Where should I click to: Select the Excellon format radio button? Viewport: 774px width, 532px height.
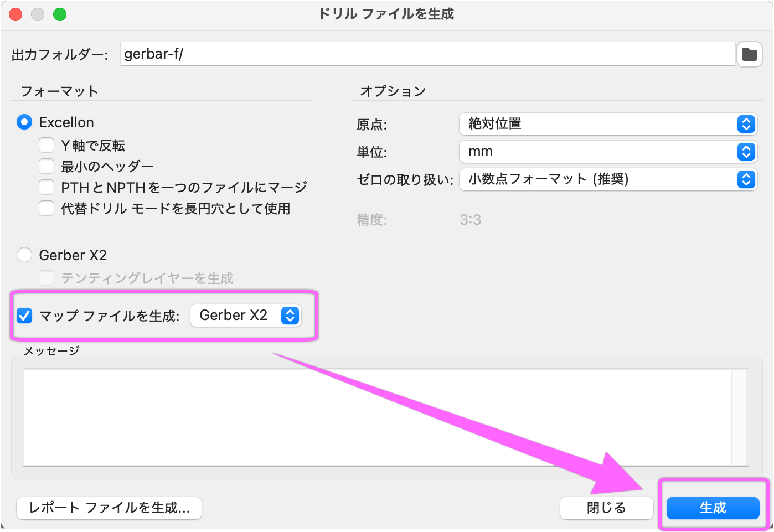click(24, 122)
